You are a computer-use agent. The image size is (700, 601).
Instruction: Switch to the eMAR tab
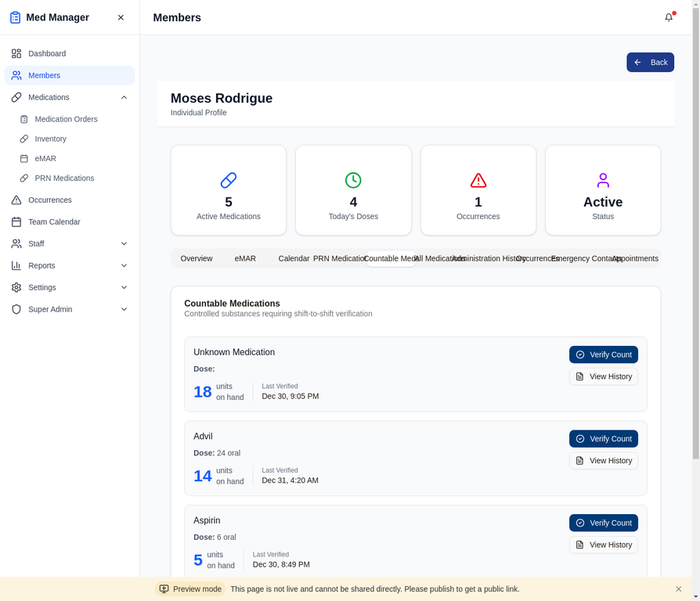tap(245, 258)
